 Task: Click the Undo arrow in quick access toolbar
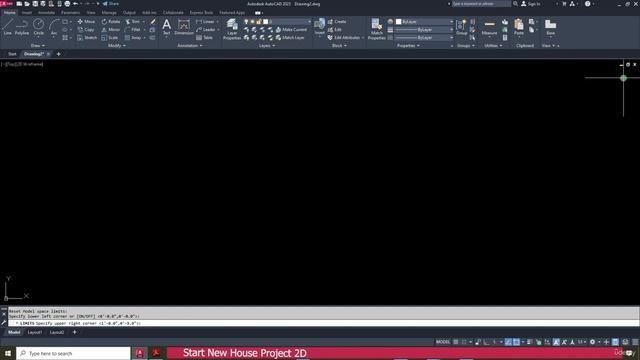(x=76, y=4)
